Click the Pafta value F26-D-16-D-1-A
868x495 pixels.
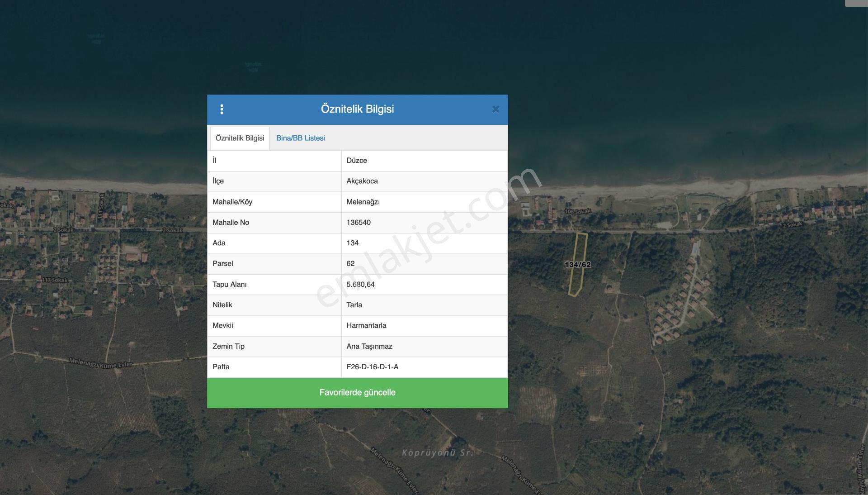tap(372, 366)
